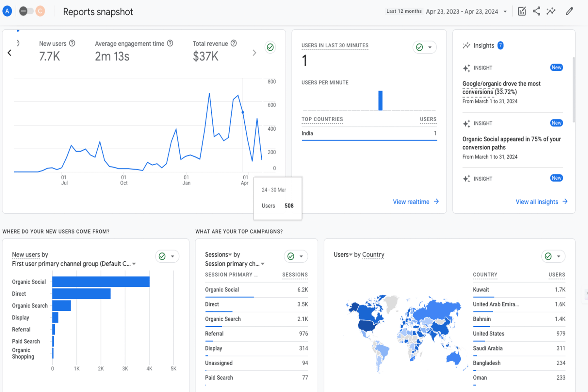Open the Google/organic drove the most conversions insight
This screenshot has width=588, height=392.
point(501,88)
